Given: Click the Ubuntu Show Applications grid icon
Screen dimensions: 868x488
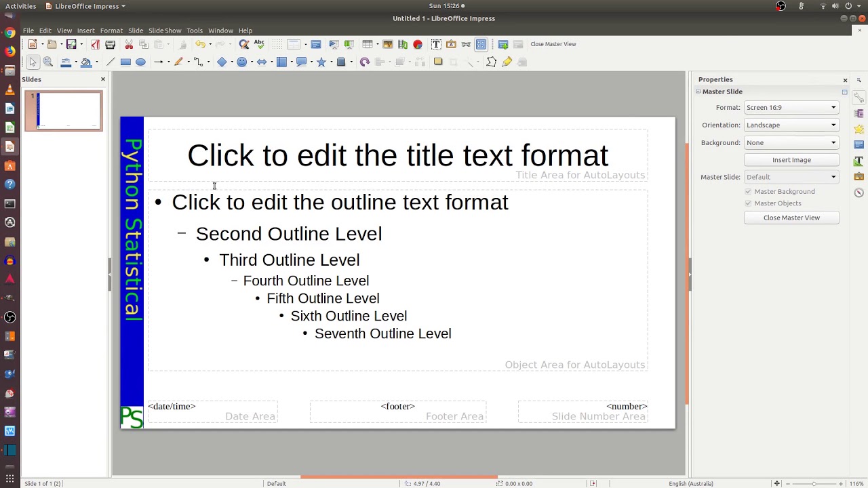Looking at the screenshot, I should [x=9, y=479].
